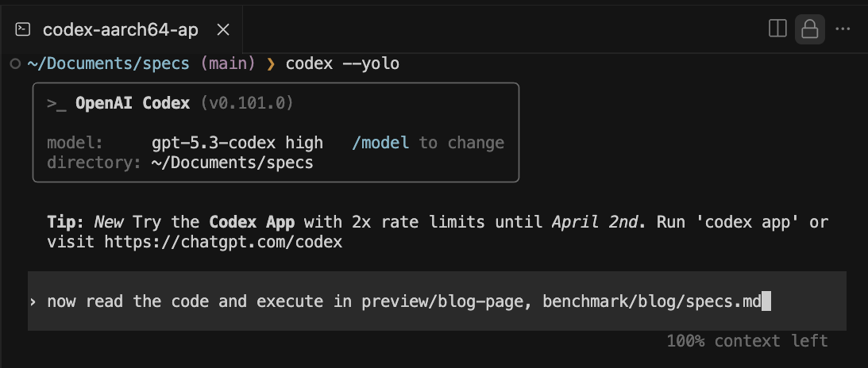Open the more actions ellipsis menu

pos(843,29)
